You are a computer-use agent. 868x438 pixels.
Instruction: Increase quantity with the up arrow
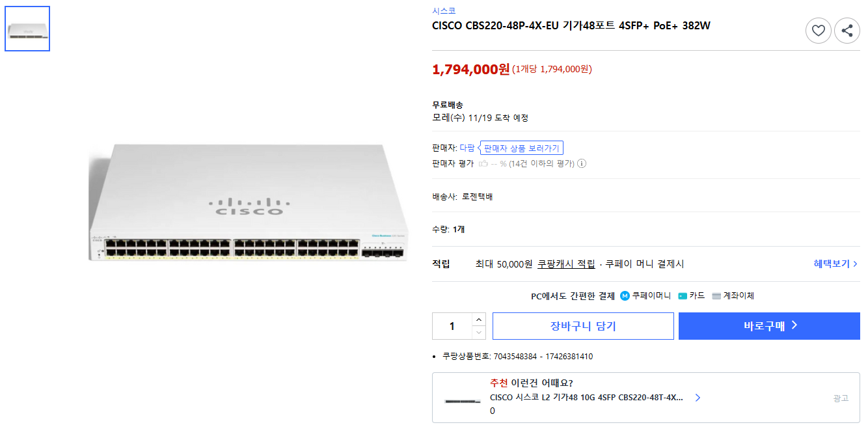click(479, 320)
